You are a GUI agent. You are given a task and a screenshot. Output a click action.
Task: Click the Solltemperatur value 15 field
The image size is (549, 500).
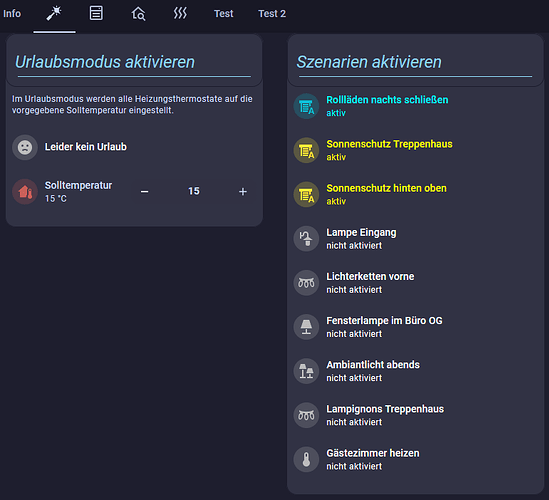tap(194, 191)
